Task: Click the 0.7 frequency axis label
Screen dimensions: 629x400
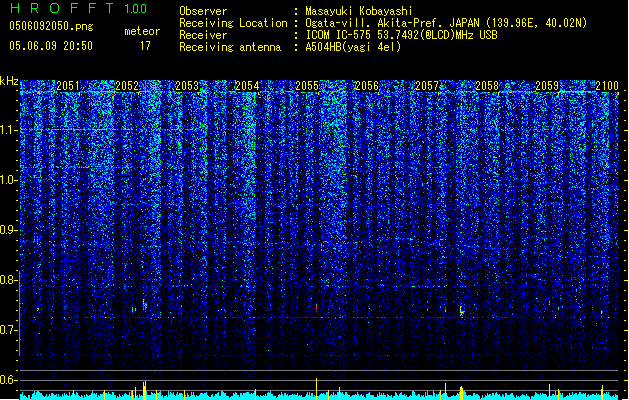Action: pos(9,330)
